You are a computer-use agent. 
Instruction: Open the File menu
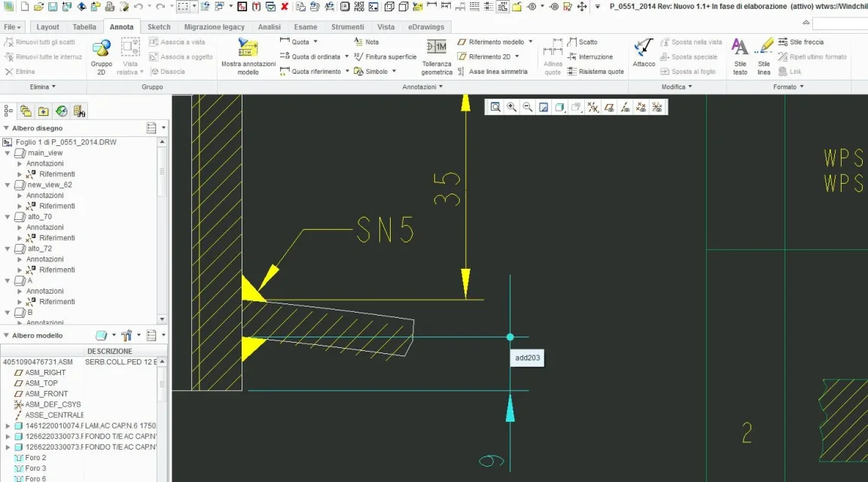(12, 26)
